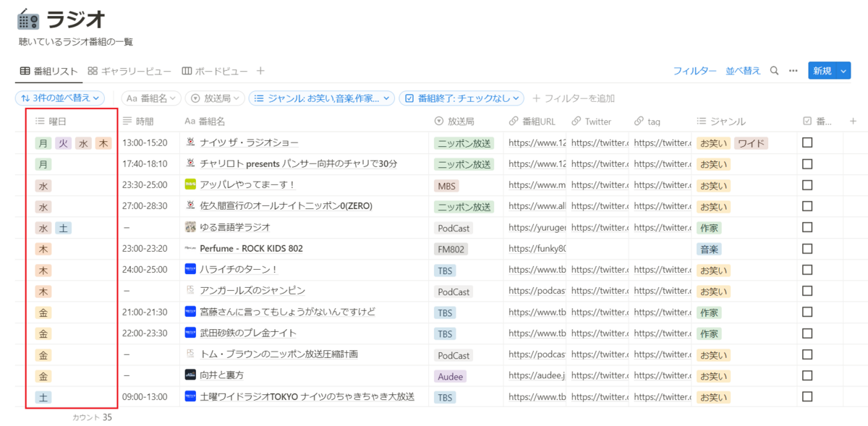Toggle 番組終了 checkbox for ナイツ ザ・ラジオショー
The height and width of the screenshot is (426, 868).
[x=807, y=143]
